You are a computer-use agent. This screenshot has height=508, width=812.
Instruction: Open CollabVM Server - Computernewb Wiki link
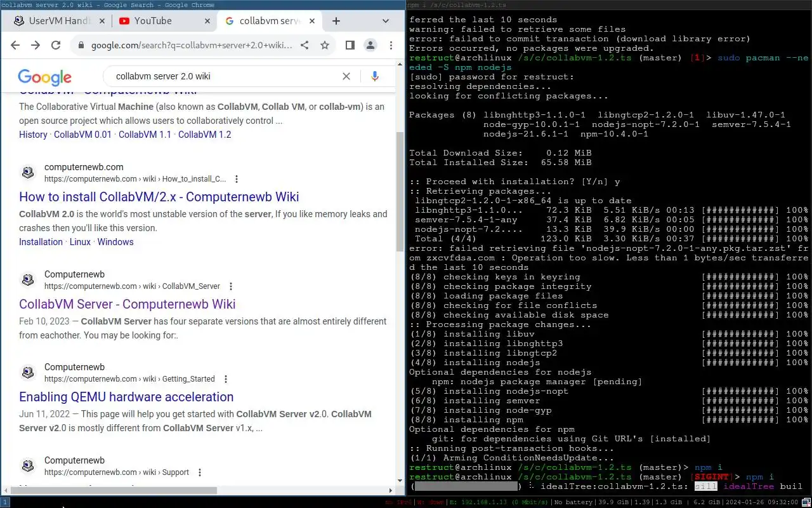pyautogui.click(x=127, y=304)
